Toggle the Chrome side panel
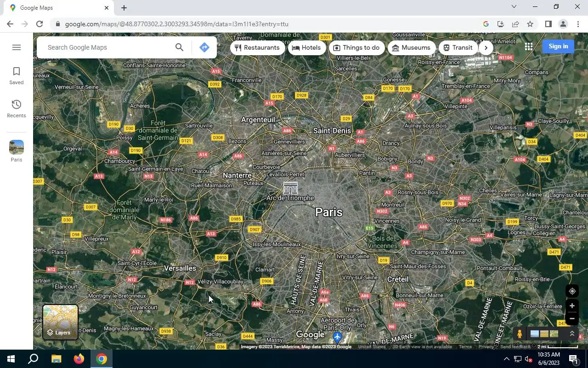 [548, 24]
